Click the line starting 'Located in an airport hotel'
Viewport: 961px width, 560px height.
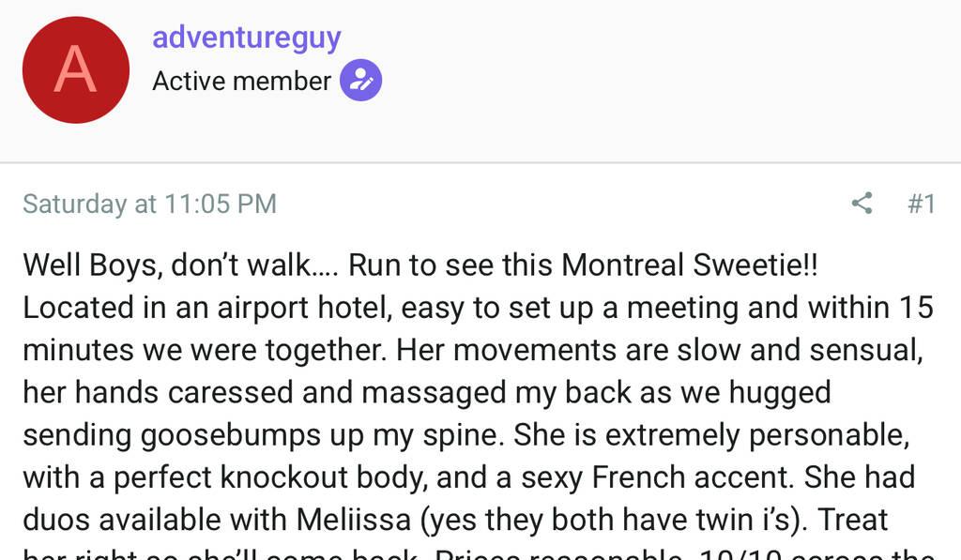tap(469, 308)
